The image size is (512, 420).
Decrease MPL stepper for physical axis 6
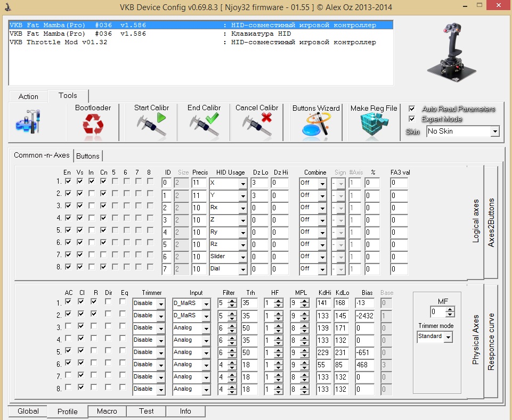305,367
